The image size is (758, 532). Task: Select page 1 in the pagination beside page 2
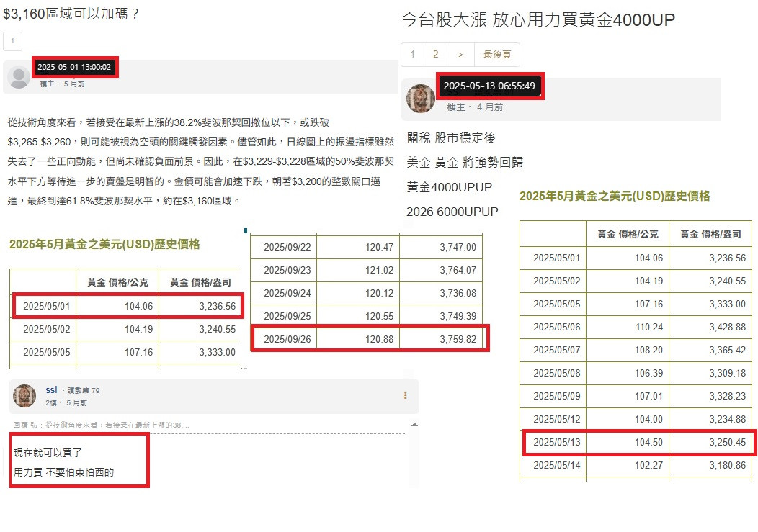412,55
